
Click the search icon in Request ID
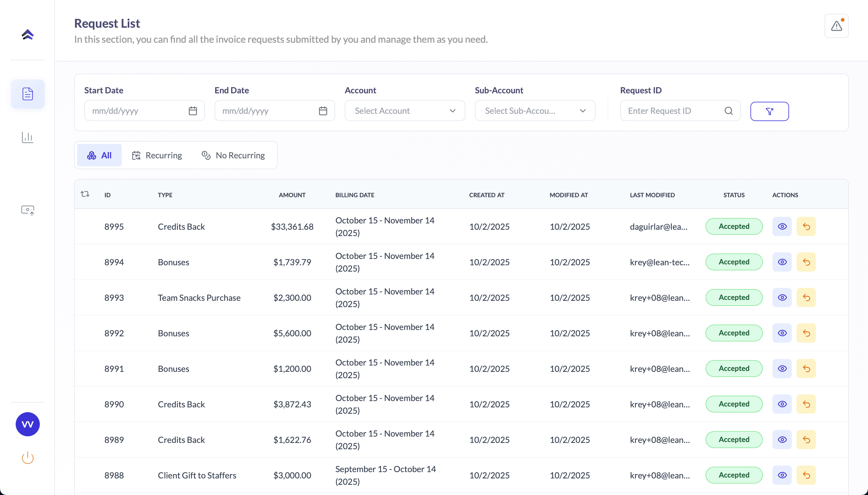point(728,111)
